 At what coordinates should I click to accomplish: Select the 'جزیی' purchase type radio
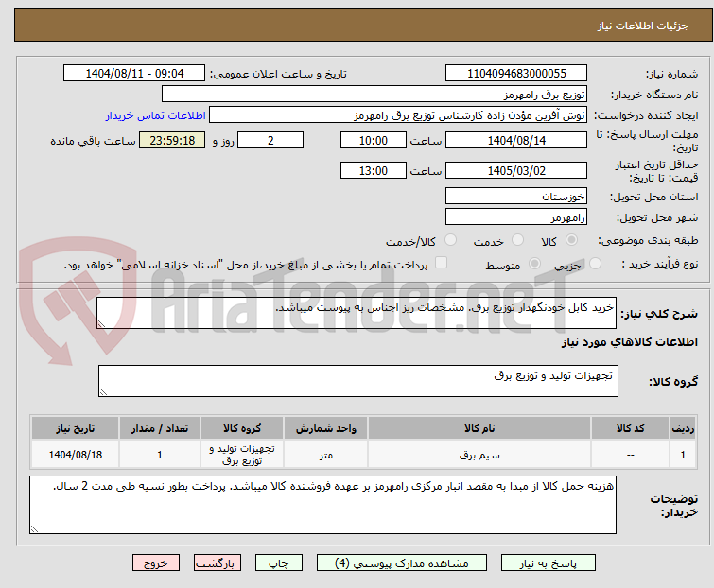point(595,264)
